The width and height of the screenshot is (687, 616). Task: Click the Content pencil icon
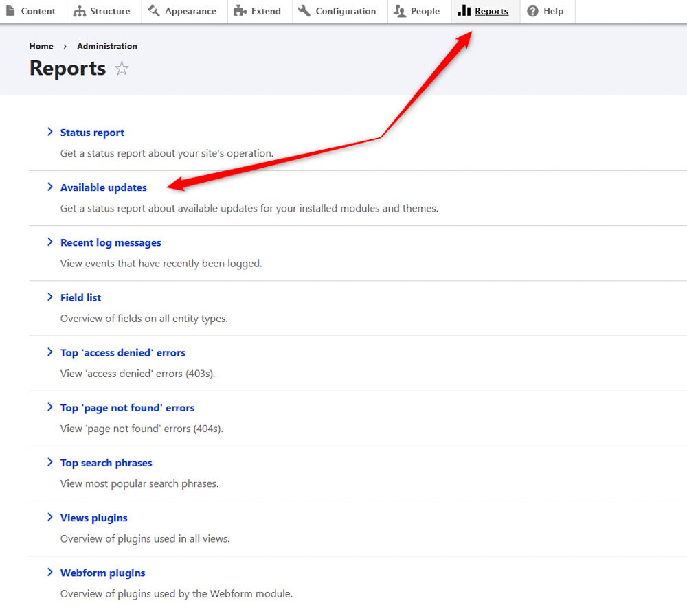(10, 11)
